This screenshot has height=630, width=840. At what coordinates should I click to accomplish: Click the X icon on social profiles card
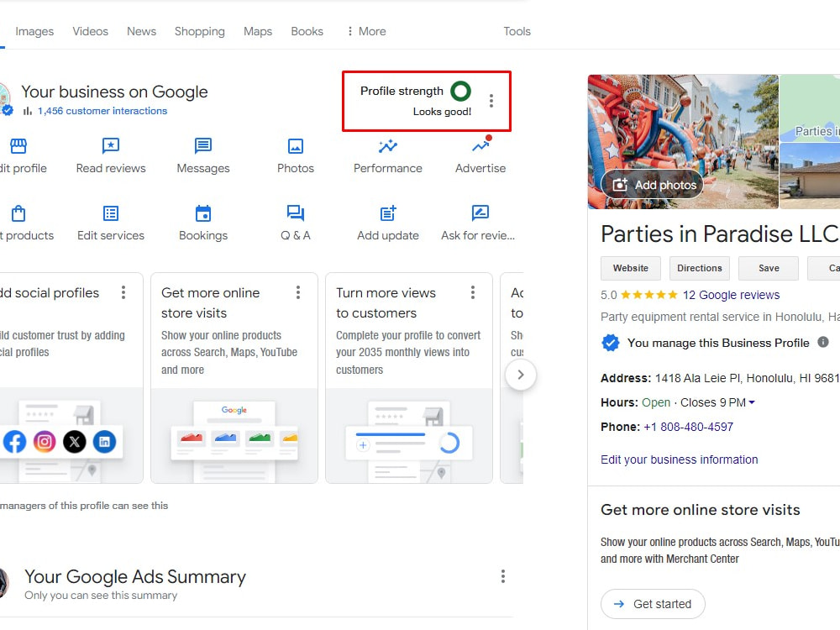(75, 442)
